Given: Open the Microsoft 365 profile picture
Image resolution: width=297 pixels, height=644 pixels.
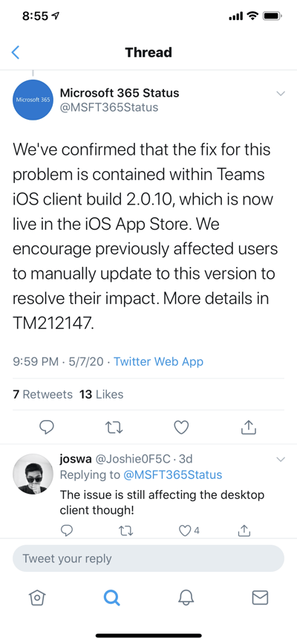Looking at the screenshot, I should click(x=33, y=100).
